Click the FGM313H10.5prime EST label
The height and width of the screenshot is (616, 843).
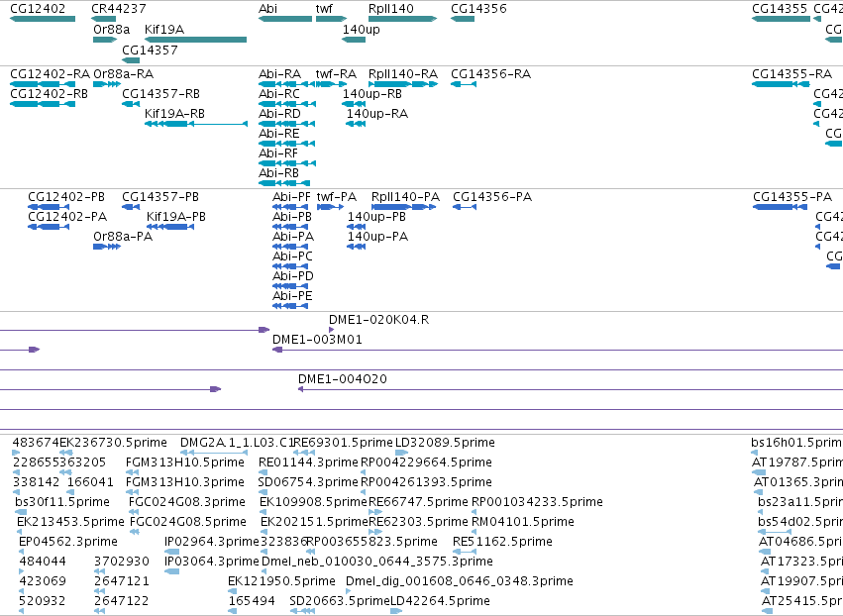click(x=185, y=462)
